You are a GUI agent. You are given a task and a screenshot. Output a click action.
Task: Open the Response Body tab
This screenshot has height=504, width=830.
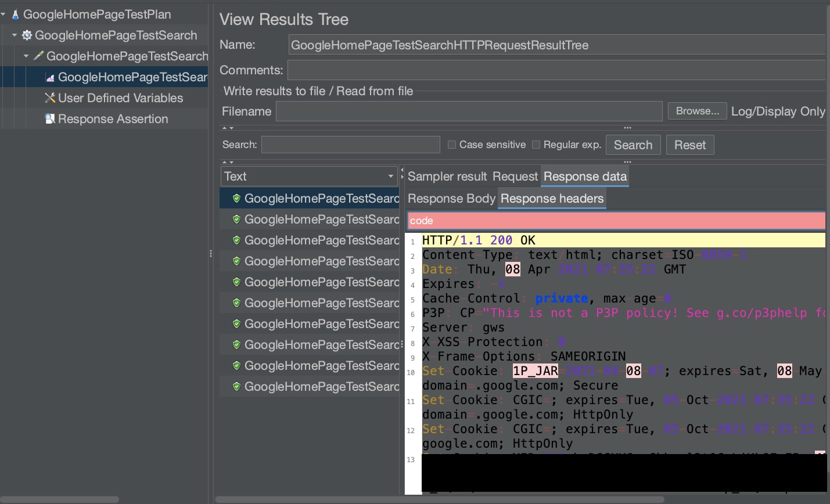pos(451,199)
